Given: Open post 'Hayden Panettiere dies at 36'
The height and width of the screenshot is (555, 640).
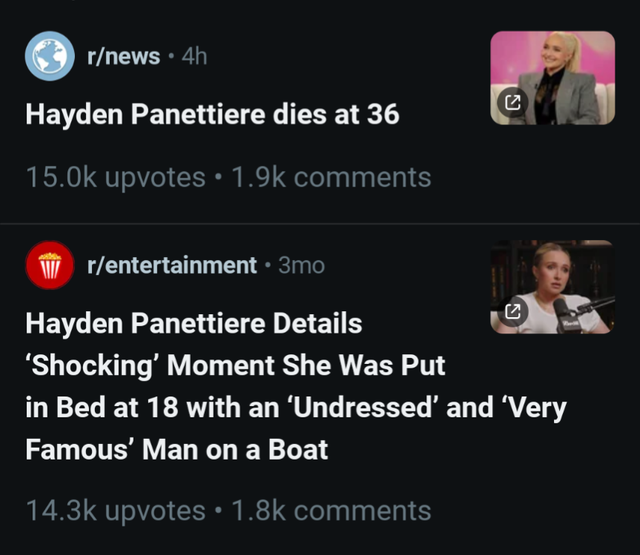Looking at the screenshot, I should click(x=212, y=114).
